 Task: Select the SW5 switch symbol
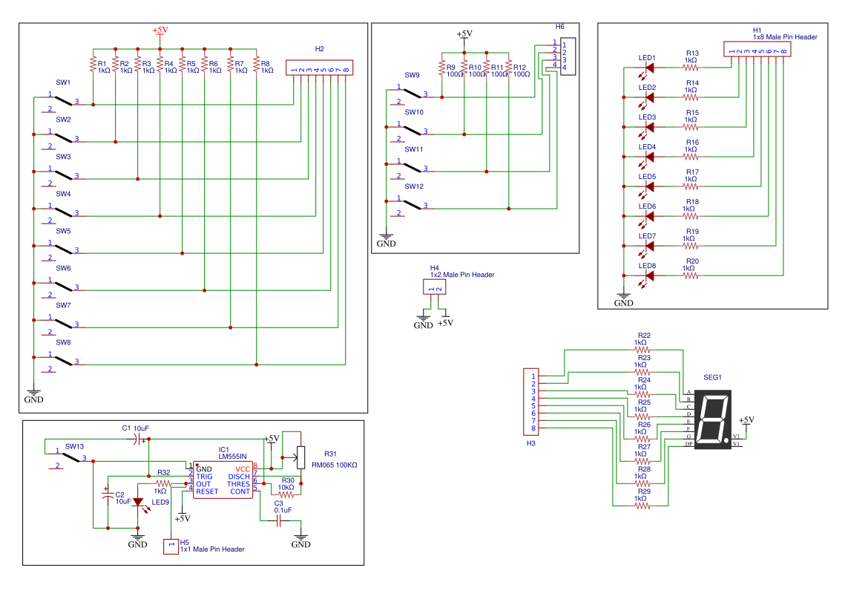(64, 250)
